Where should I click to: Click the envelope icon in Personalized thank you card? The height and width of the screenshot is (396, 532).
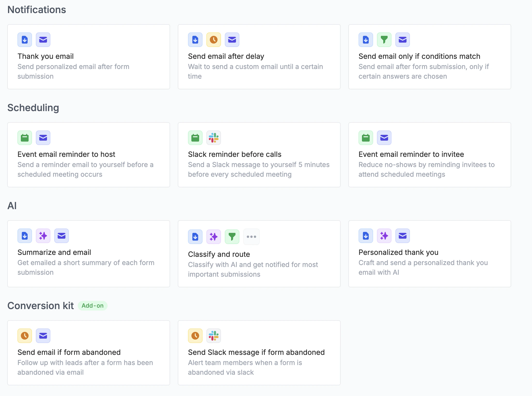pos(402,236)
